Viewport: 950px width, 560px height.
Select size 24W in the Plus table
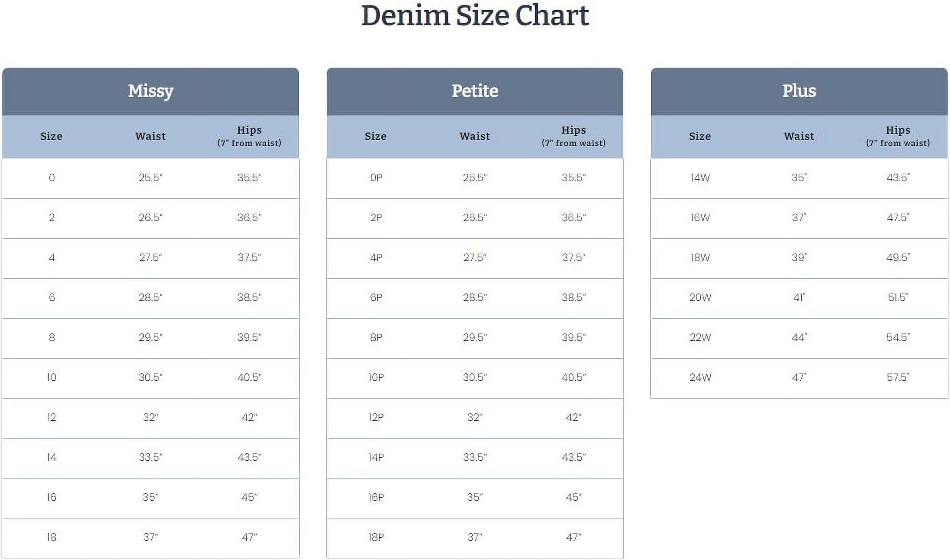[700, 378]
